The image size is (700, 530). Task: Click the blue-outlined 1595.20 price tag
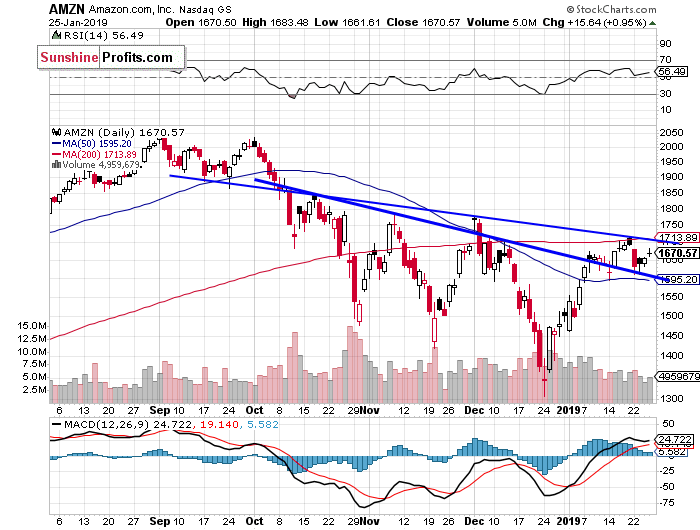677,280
